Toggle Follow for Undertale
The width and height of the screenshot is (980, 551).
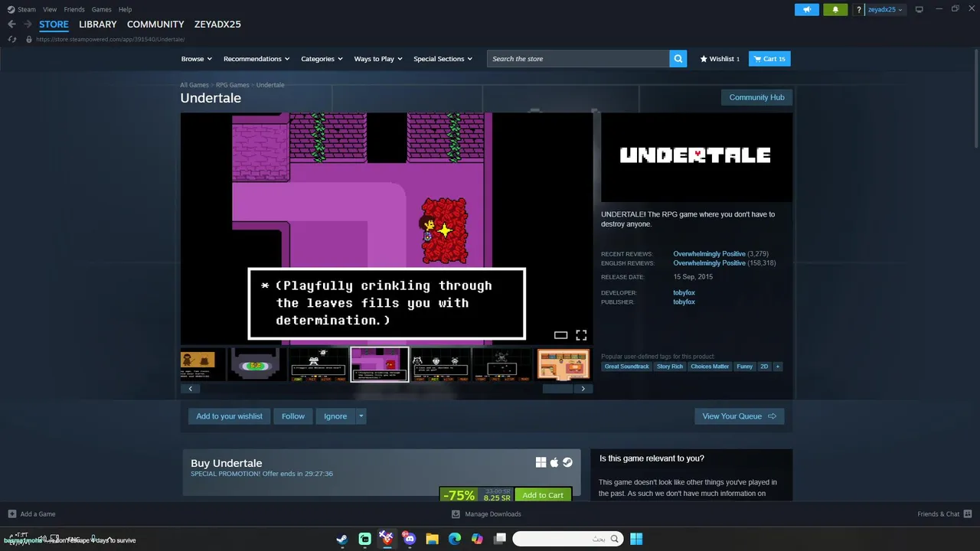click(x=293, y=416)
